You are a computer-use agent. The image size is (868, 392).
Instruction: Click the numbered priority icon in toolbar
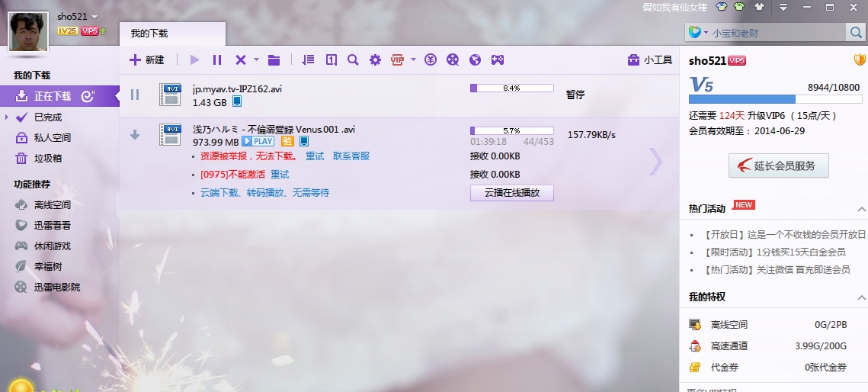tap(331, 59)
